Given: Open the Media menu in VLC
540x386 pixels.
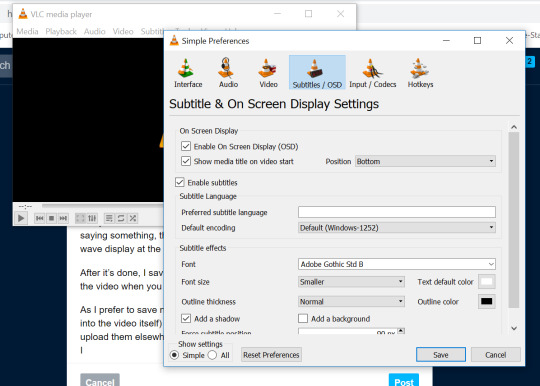Looking at the screenshot, I should pos(27,31).
